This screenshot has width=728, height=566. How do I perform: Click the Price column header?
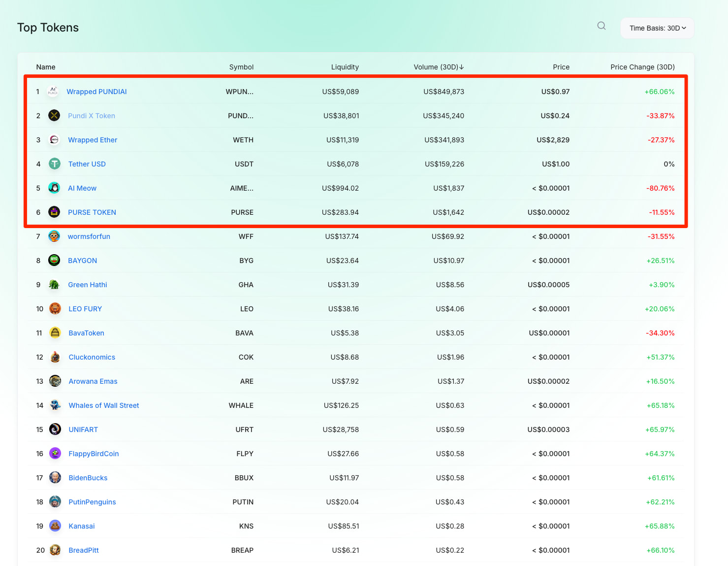(x=561, y=67)
